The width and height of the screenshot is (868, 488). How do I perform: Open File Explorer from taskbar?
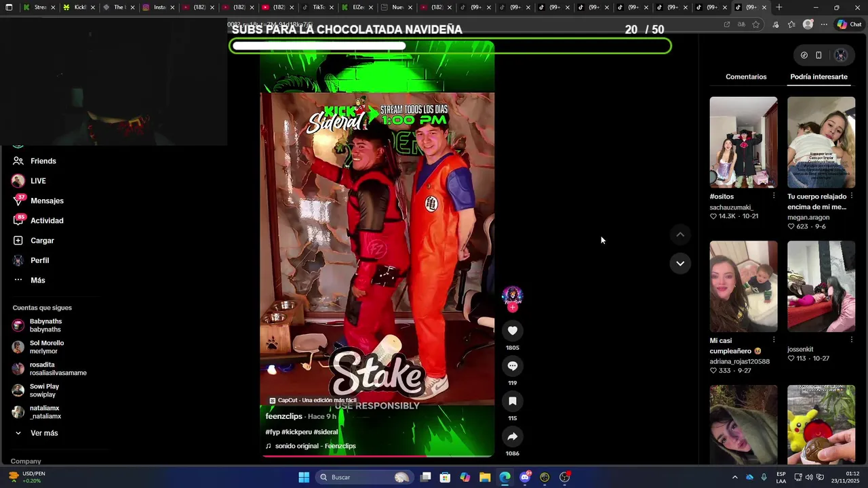click(x=485, y=477)
